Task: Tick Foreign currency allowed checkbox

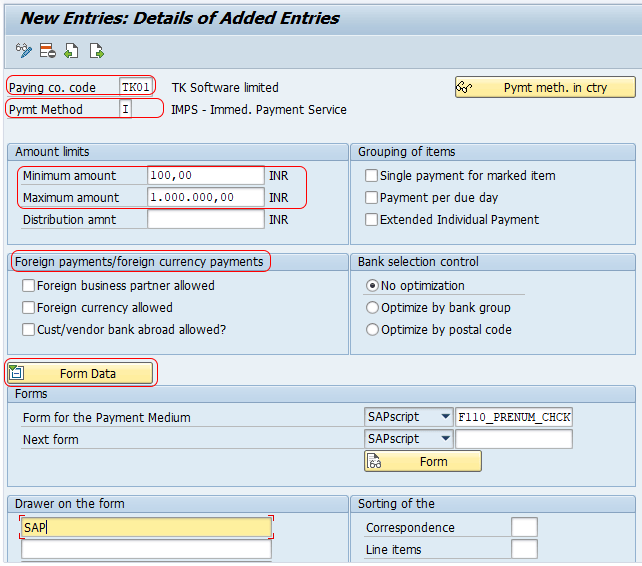Action: (28, 308)
